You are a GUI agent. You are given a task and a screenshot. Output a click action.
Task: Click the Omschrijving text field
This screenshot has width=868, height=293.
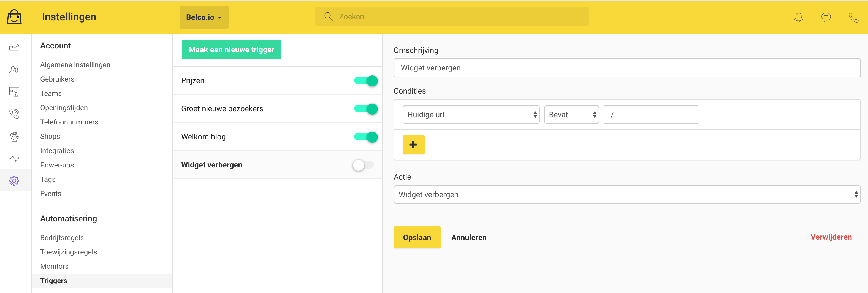[x=627, y=68]
